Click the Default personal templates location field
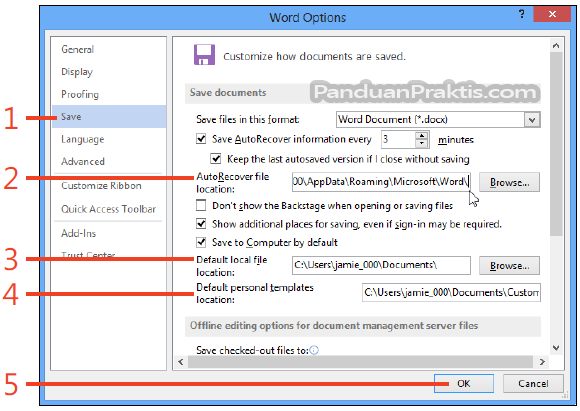 [x=451, y=293]
